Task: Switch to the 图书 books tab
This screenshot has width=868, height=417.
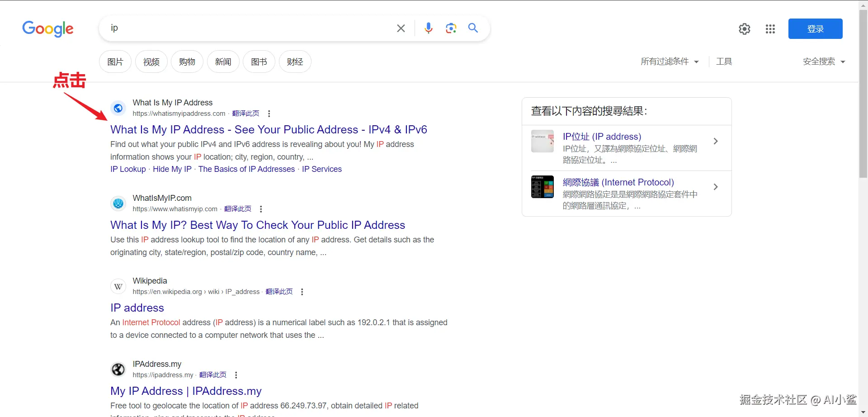Action: click(x=259, y=62)
